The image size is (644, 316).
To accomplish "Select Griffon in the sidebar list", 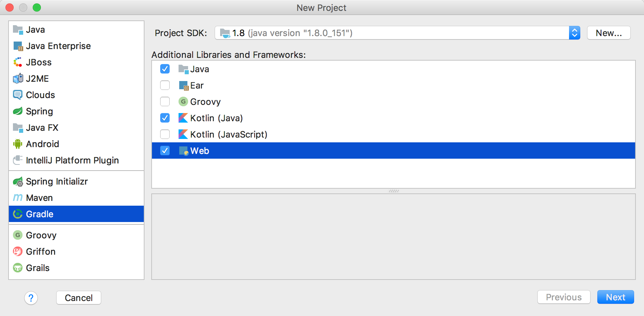I will (76, 252).
